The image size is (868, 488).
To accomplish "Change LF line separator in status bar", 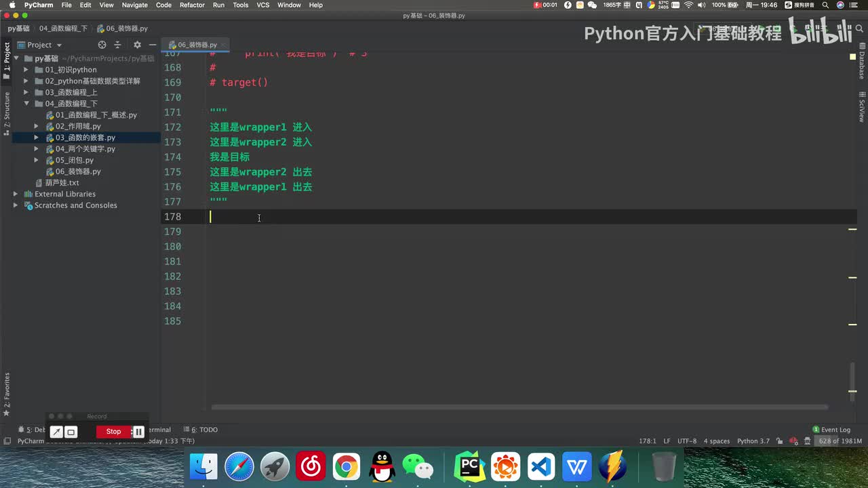I will pos(667,441).
